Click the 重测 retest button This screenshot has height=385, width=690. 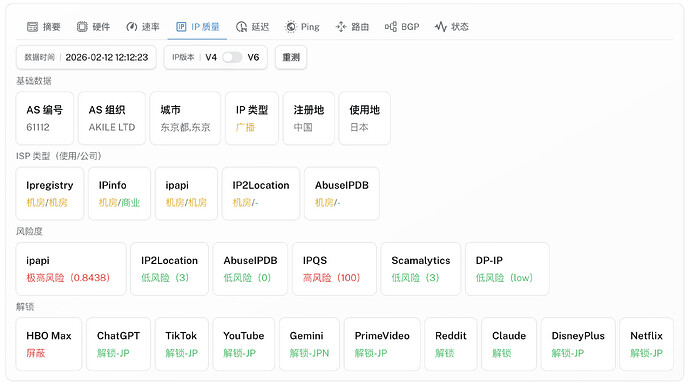pyautogui.click(x=291, y=57)
